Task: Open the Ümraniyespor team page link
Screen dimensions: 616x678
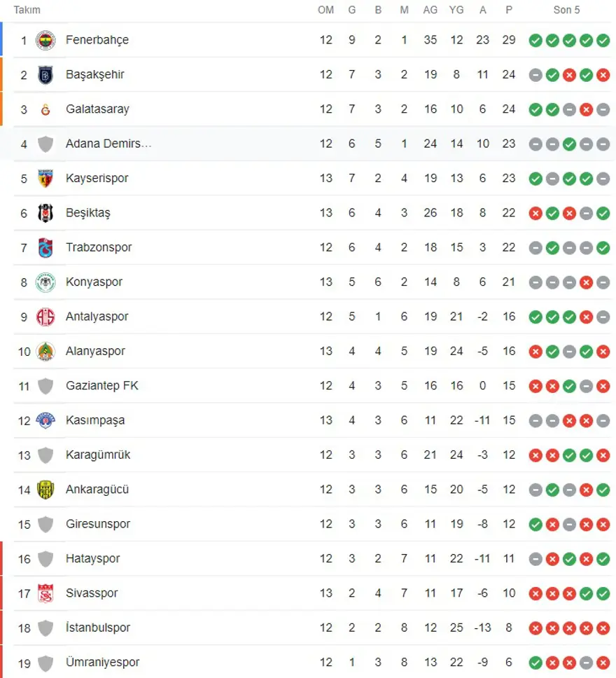Action: 102,663
